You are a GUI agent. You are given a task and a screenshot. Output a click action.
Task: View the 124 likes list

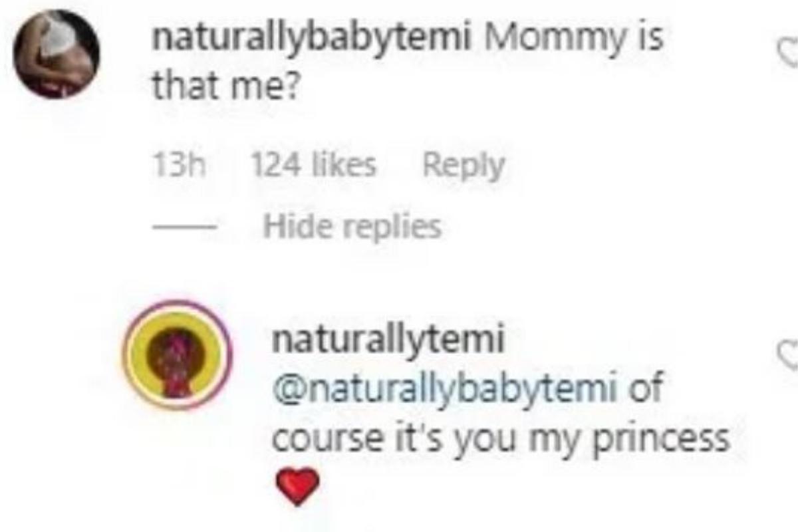(313, 164)
